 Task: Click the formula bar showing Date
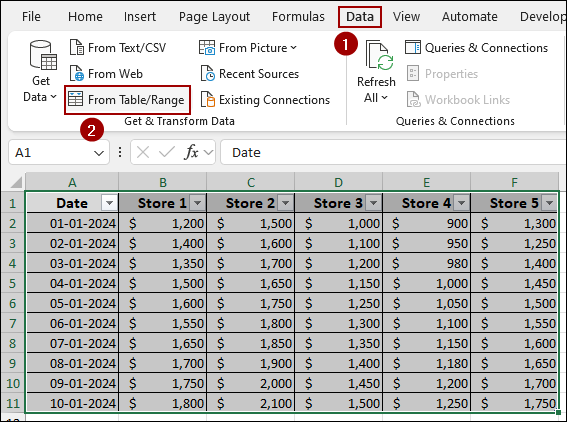393,152
